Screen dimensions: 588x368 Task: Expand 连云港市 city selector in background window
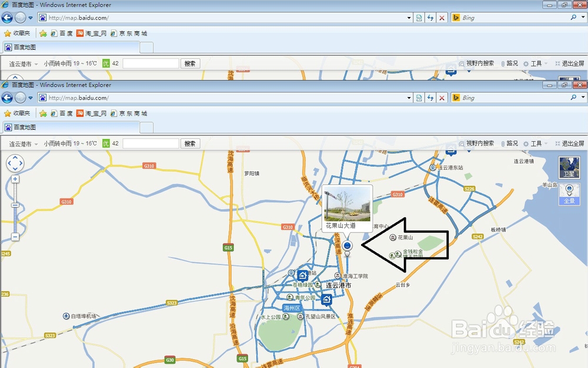[24, 64]
